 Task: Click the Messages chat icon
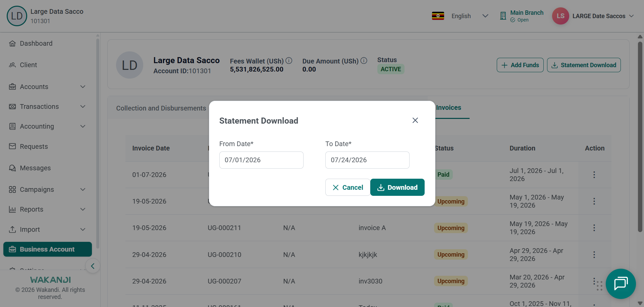(12, 168)
